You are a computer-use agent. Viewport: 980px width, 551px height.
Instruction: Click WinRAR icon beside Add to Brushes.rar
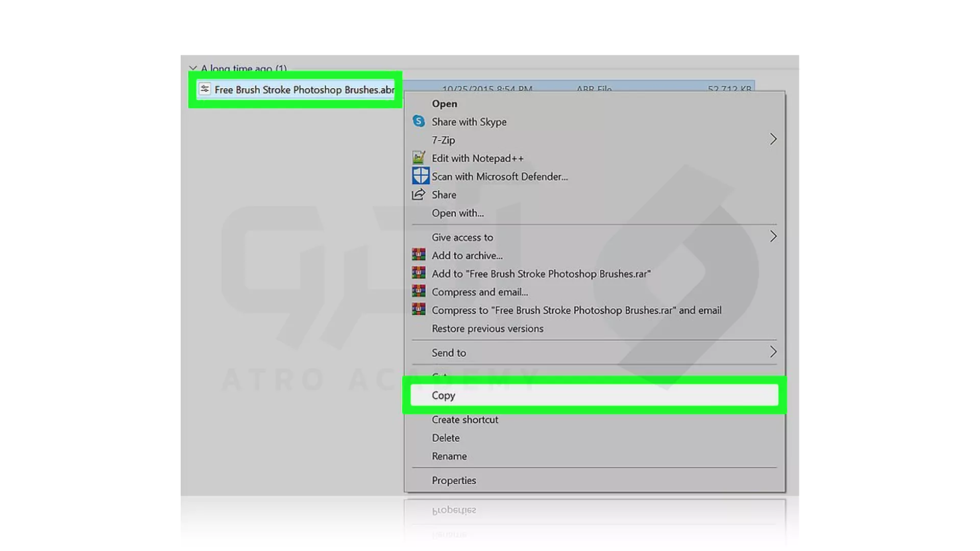click(419, 273)
